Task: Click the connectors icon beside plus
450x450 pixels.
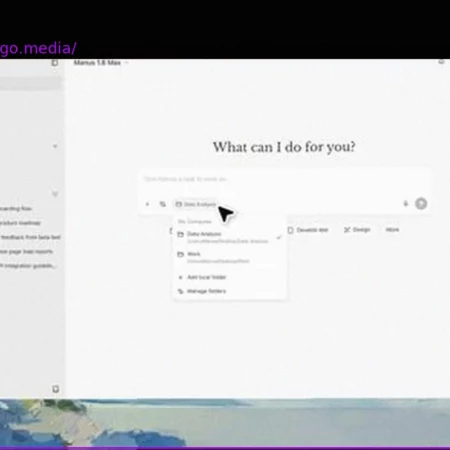Action: [x=163, y=204]
